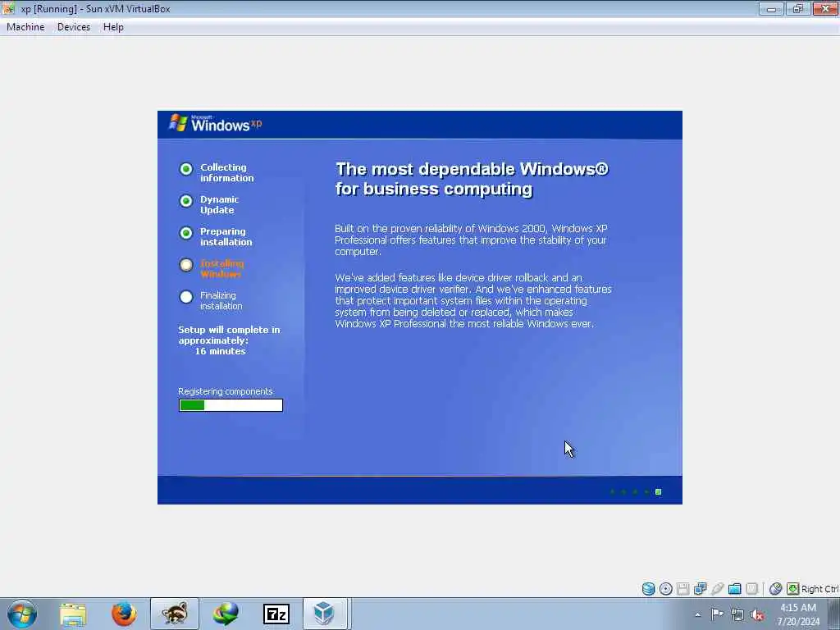Minimize the VirtualBox window
Viewport: 840px width, 630px height.
771,8
